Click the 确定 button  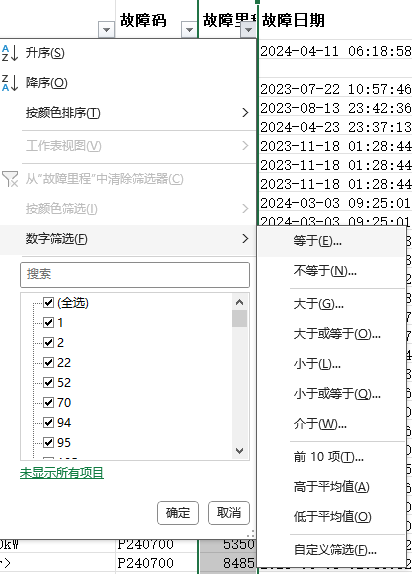tap(178, 513)
